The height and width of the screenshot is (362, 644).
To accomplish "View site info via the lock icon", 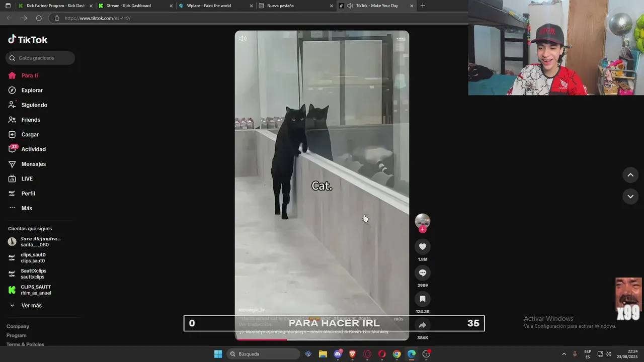I will [57, 18].
